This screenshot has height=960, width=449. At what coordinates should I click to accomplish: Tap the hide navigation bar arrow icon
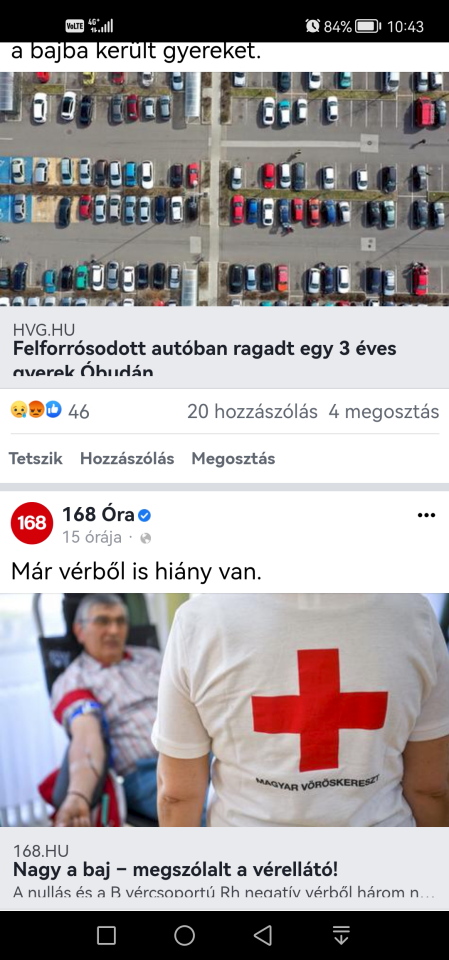point(341,935)
